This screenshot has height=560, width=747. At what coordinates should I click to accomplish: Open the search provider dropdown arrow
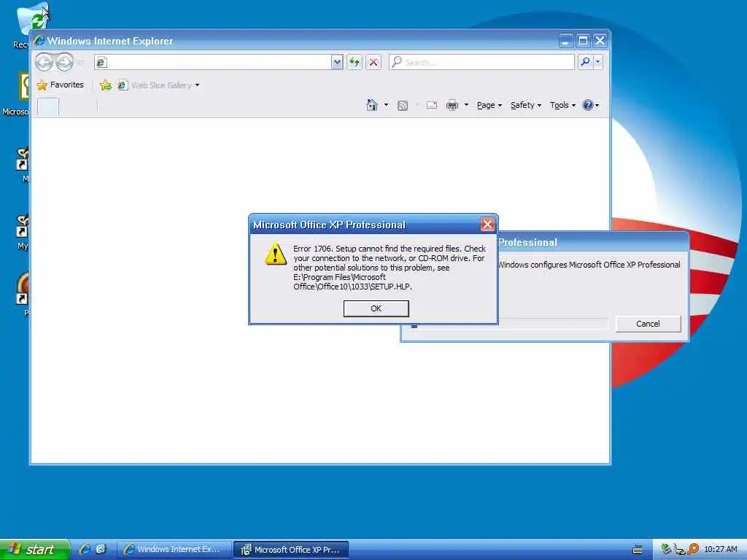pos(597,62)
